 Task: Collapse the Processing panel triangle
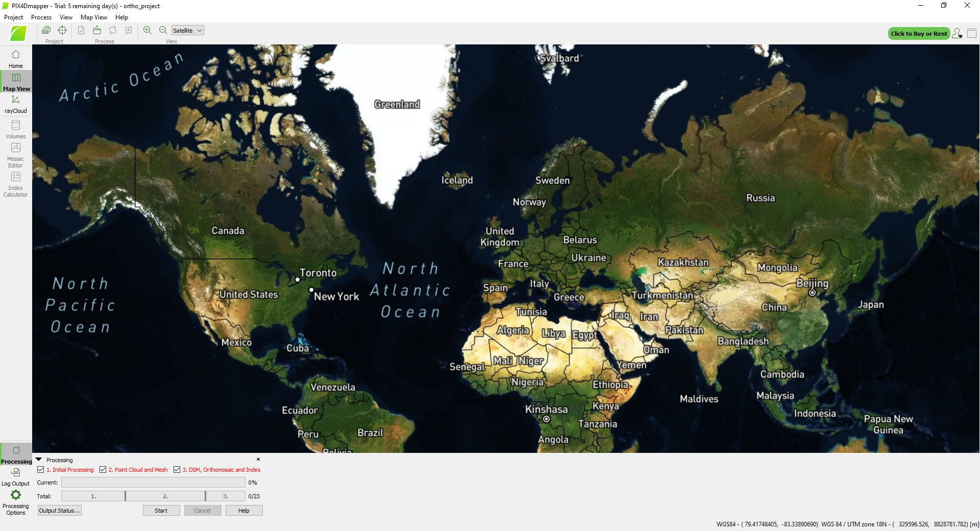39,460
